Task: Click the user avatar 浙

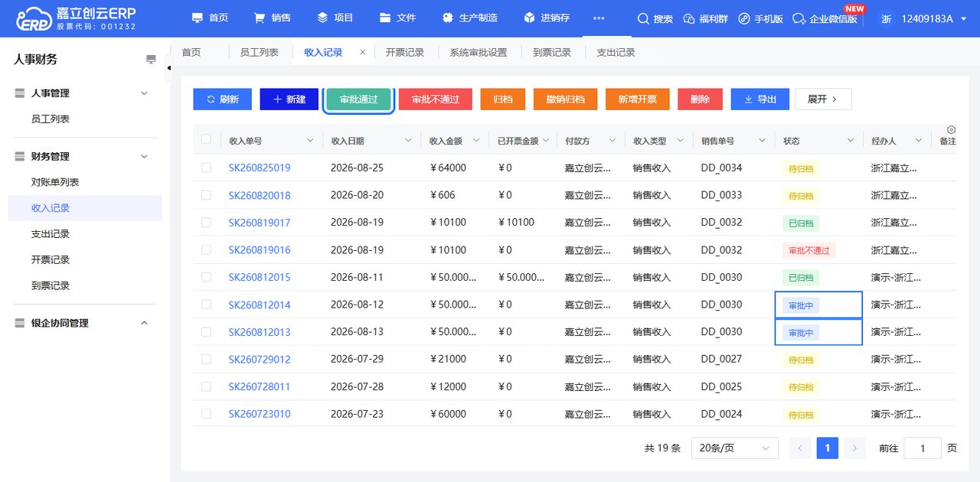Action: [x=886, y=18]
